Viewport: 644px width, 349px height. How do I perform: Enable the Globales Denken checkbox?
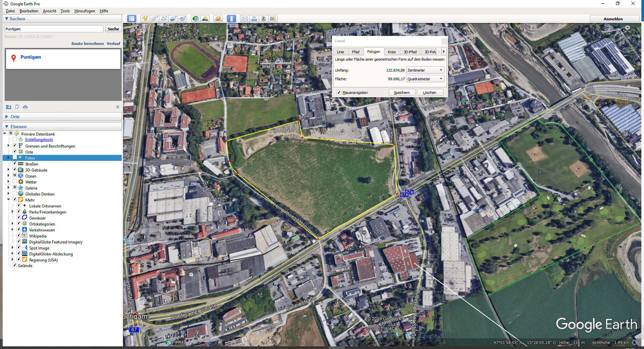[15, 193]
